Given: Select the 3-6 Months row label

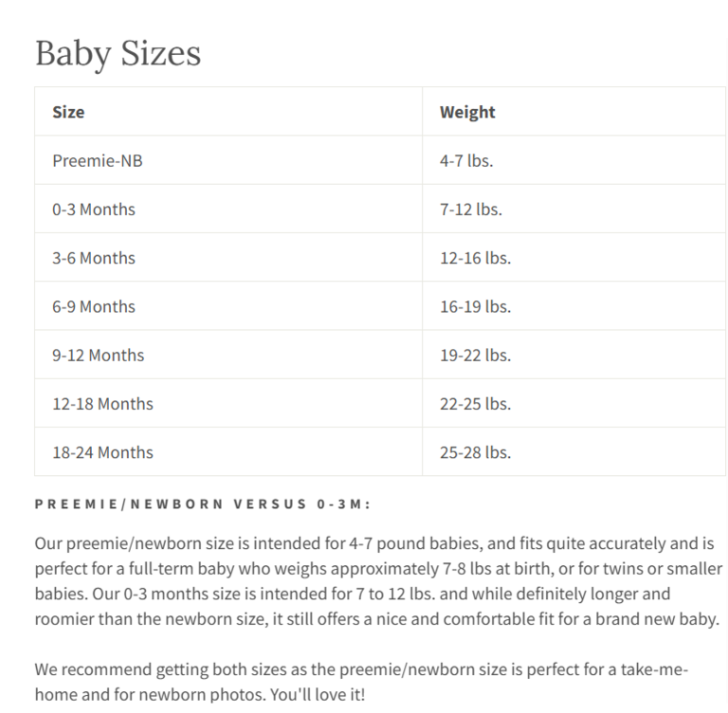Looking at the screenshot, I should pyautogui.click(x=94, y=258).
